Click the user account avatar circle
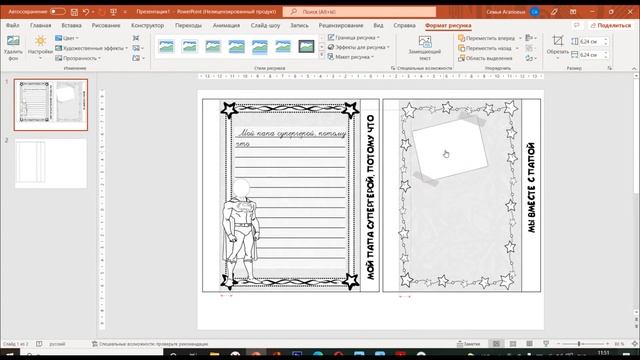640x360 pixels. pos(535,12)
